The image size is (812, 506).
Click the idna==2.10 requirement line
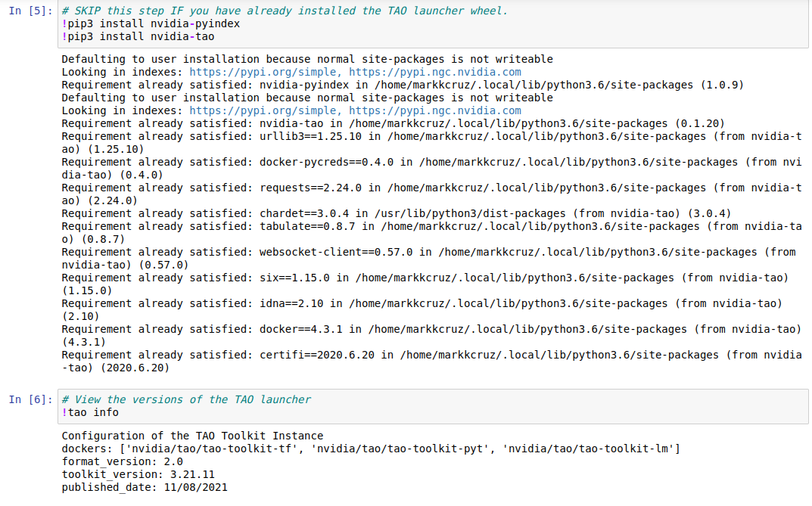(x=422, y=310)
